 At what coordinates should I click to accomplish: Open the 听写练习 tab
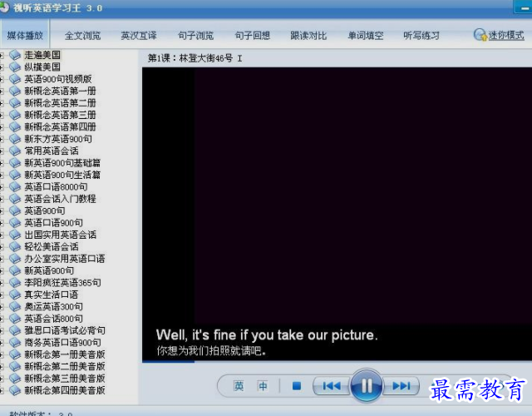click(x=421, y=35)
